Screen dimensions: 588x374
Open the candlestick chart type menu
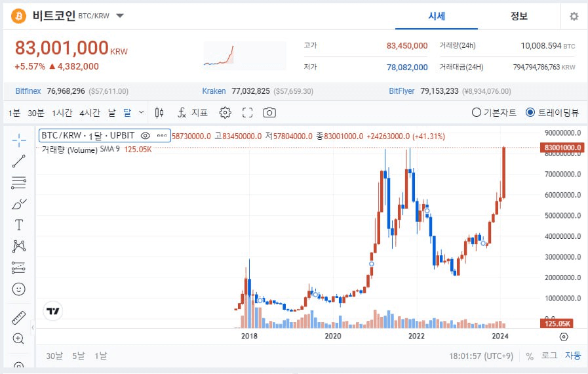[x=159, y=112]
